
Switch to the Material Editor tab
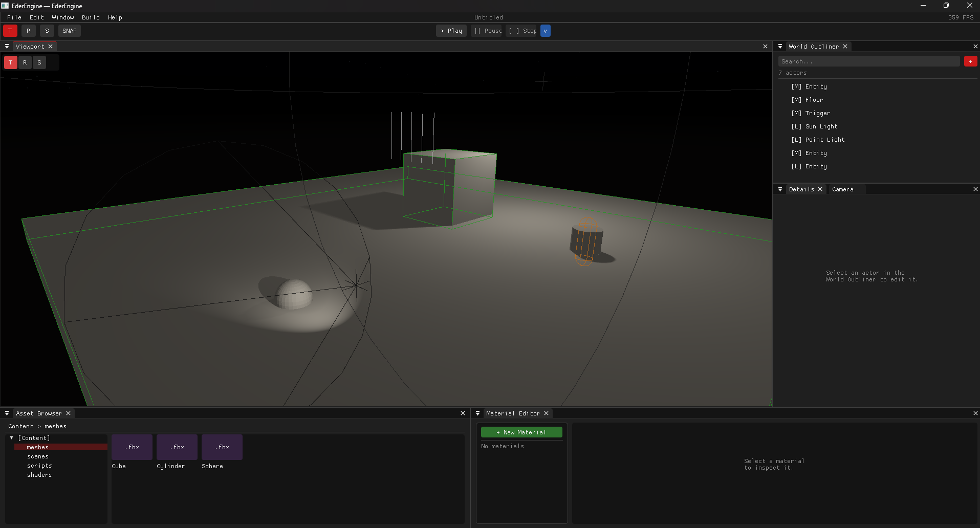pos(513,413)
